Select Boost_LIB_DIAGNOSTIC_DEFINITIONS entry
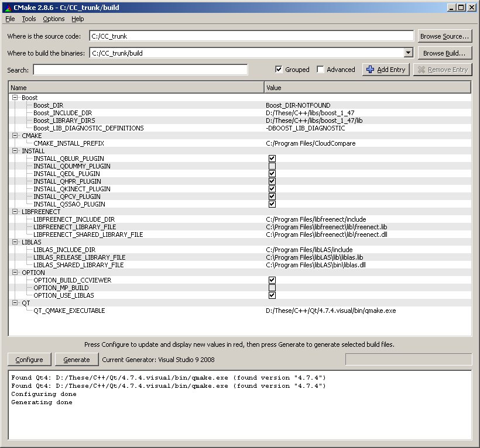 (88, 128)
